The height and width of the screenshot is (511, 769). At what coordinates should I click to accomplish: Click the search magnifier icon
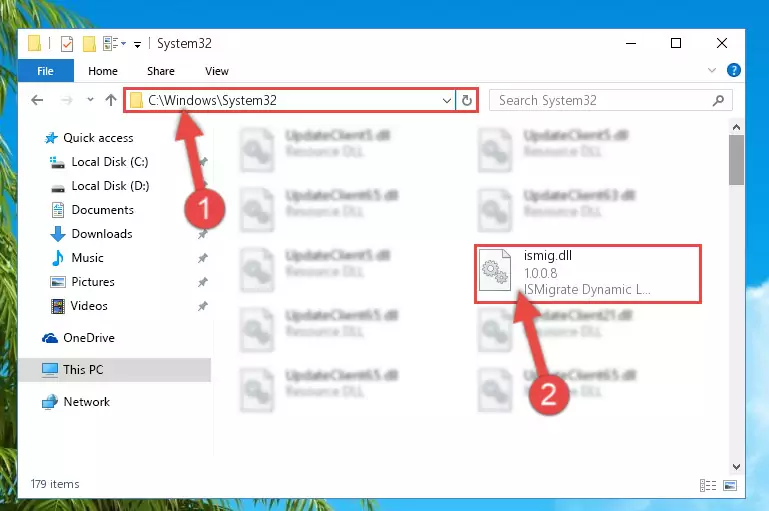pos(718,101)
